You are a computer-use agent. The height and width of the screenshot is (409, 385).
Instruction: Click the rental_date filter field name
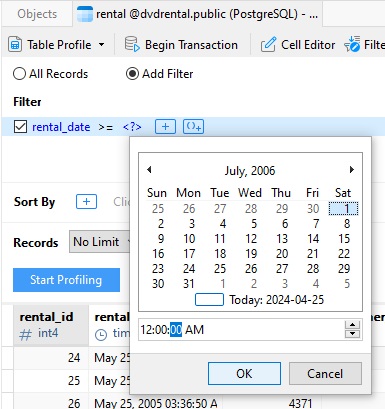(61, 127)
